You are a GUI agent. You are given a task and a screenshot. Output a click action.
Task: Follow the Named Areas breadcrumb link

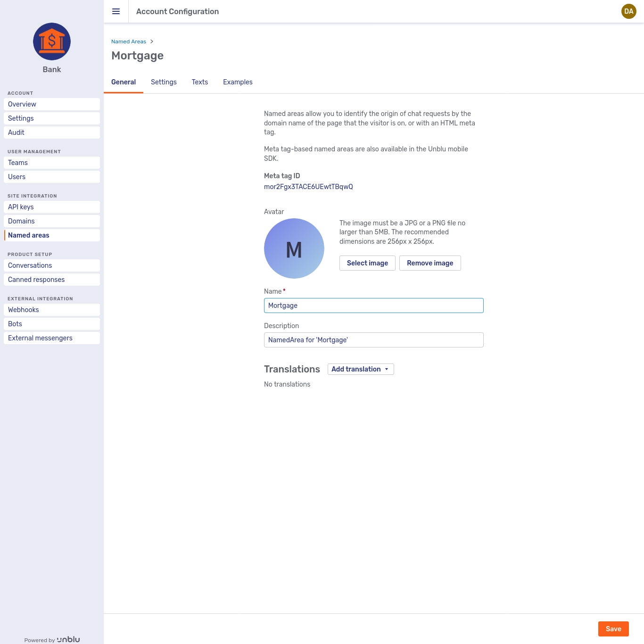point(129,41)
